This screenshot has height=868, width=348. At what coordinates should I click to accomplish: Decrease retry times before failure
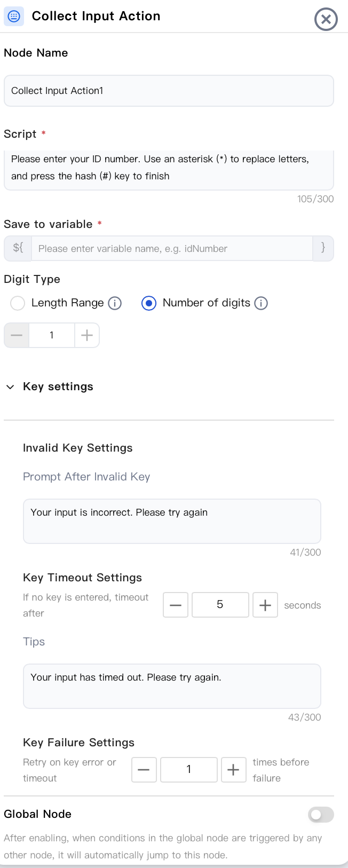pyautogui.click(x=144, y=770)
